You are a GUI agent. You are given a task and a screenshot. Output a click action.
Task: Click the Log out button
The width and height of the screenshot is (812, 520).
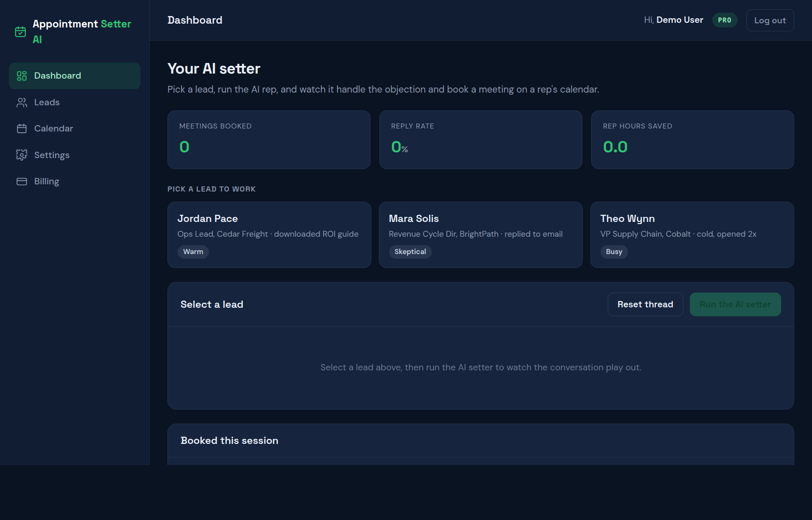[770, 20]
